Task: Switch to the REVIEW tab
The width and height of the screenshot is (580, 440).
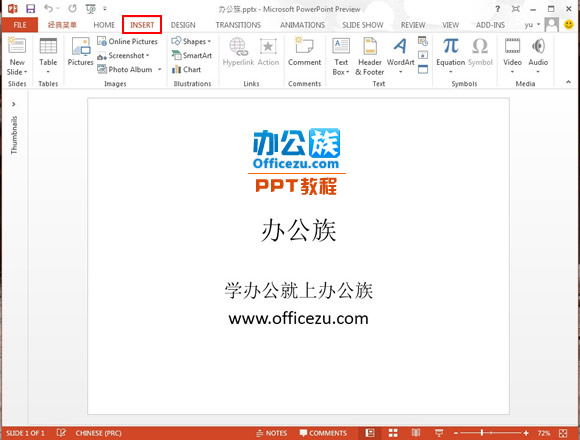Action: tap(413, 25)
